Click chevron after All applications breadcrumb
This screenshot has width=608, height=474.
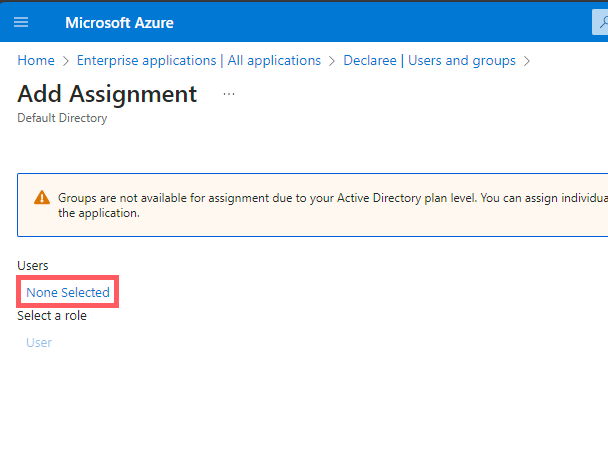coord(332,61)
